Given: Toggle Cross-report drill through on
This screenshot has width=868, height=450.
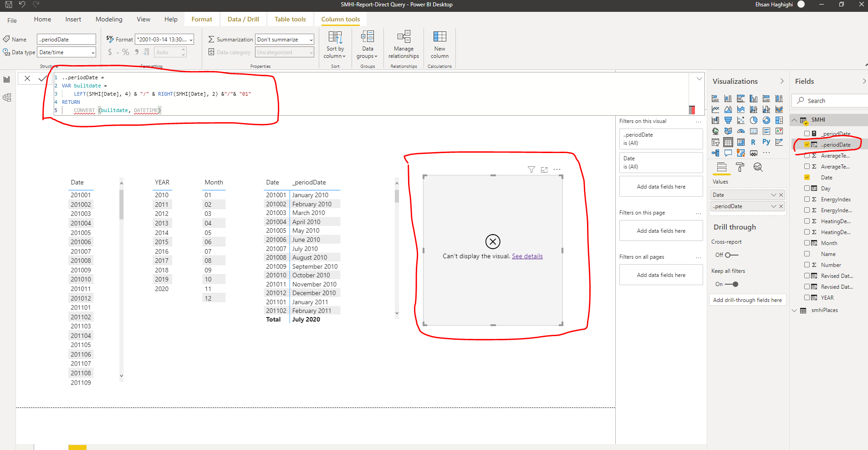Looking at the screenshot, I should pyautogui.click(x=731, y=255).
